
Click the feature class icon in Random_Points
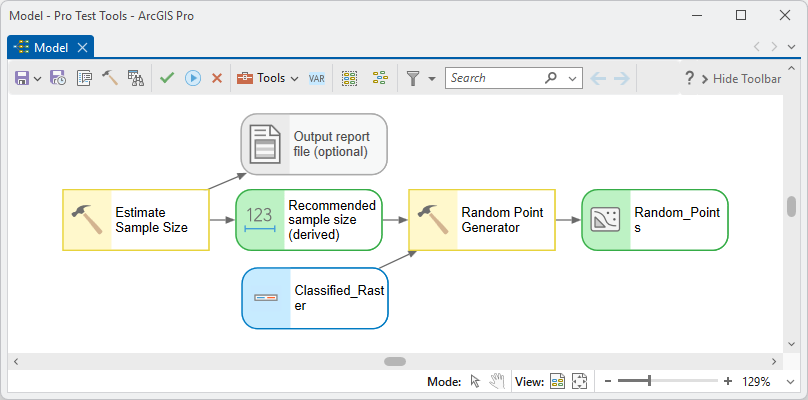pos(605,220)
